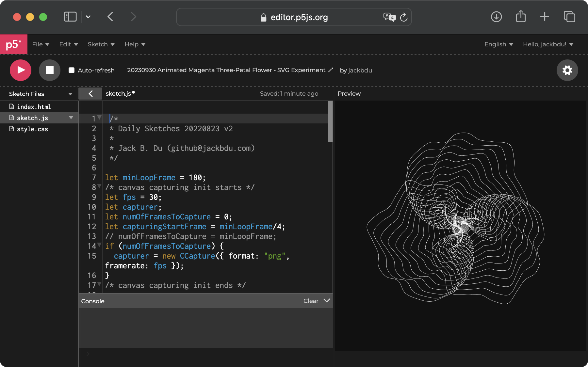Reload the page in Safari
Viewport: 588px width, 367px height.
click(404, 17)
